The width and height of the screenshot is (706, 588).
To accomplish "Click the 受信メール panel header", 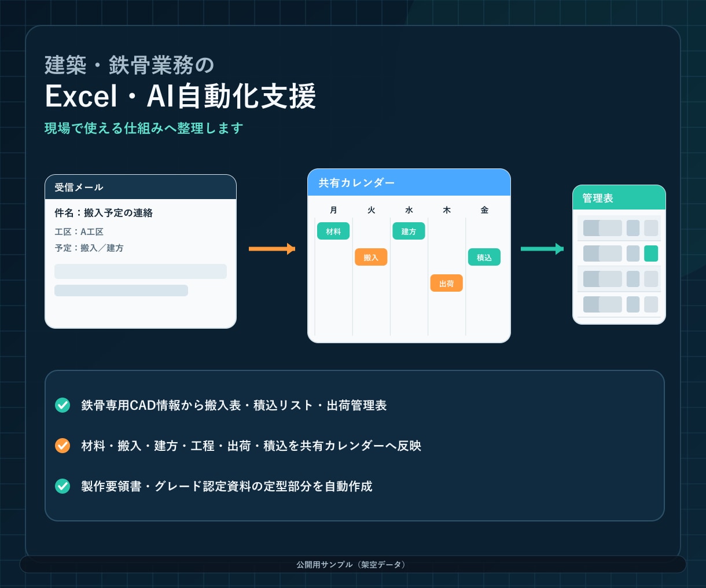I will coord(141,187).
